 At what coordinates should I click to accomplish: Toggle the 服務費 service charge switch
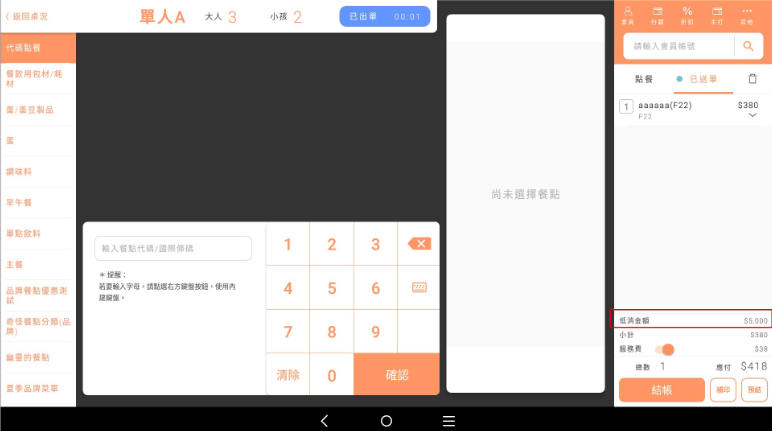click(x=664, y=349)
